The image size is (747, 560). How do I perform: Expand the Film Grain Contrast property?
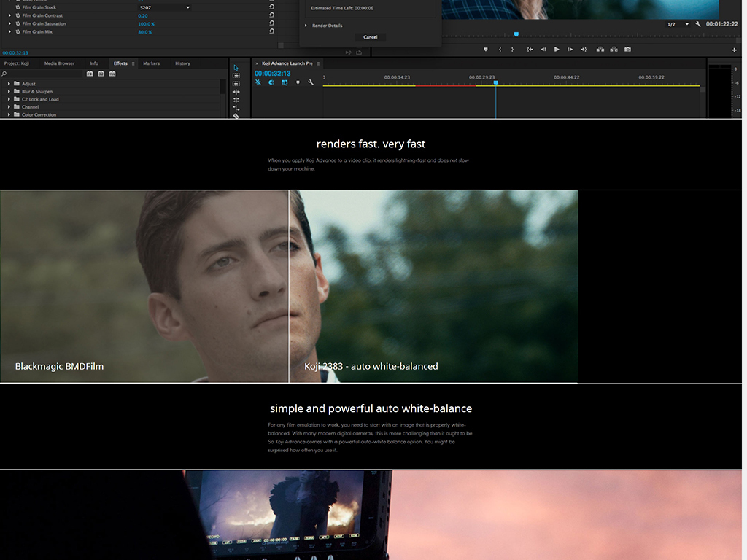pyautogui.click(x=9, y=15)
